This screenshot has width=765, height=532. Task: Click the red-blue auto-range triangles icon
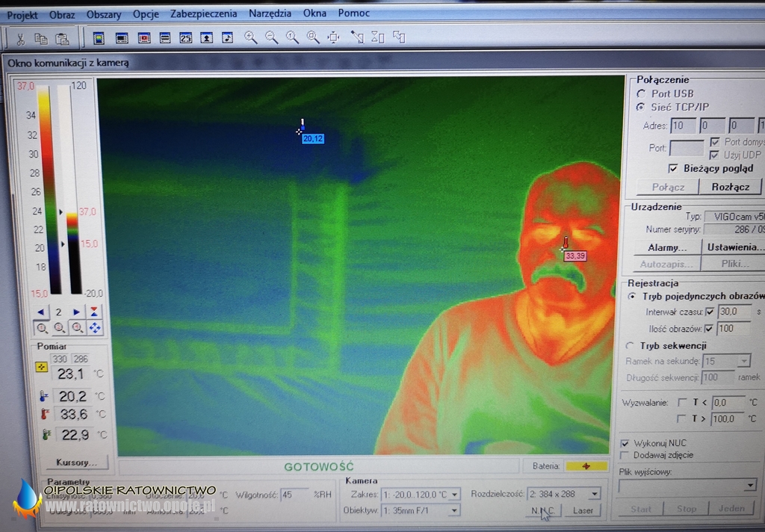[x=95, y=312]
